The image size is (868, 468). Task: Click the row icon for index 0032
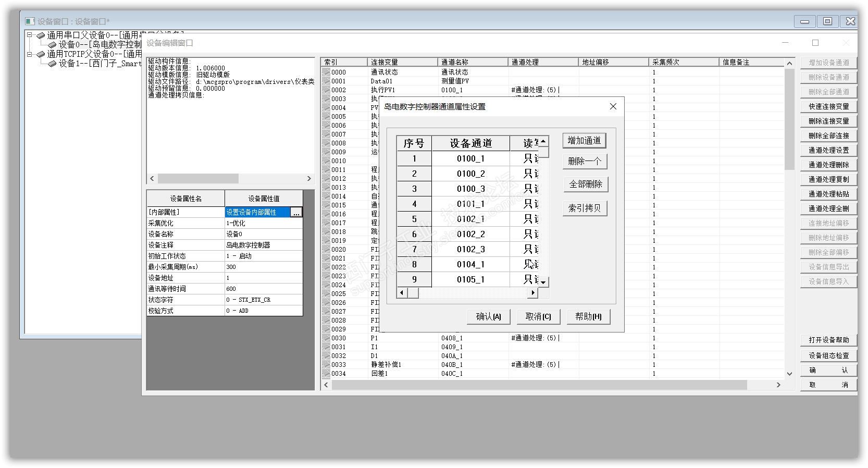(x=326, y=355)
